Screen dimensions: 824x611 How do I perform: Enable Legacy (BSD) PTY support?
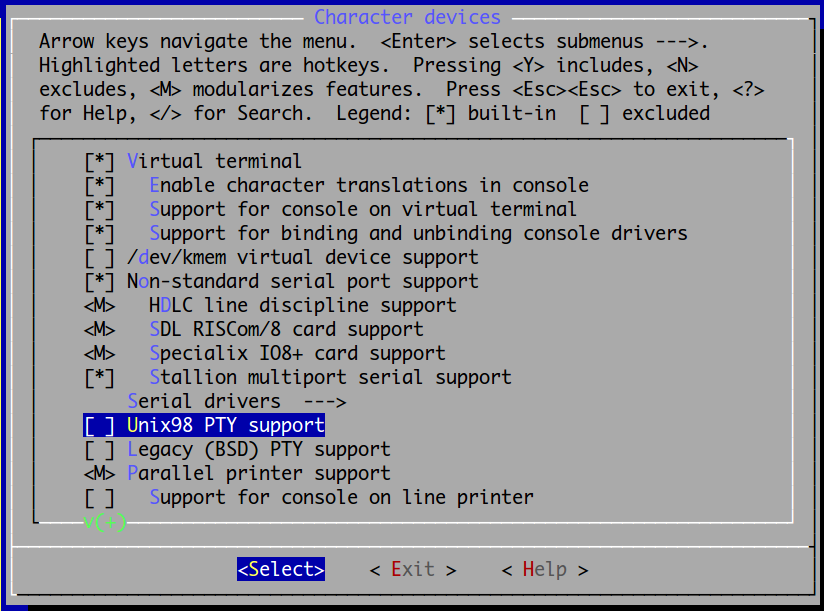coord(99,450)
